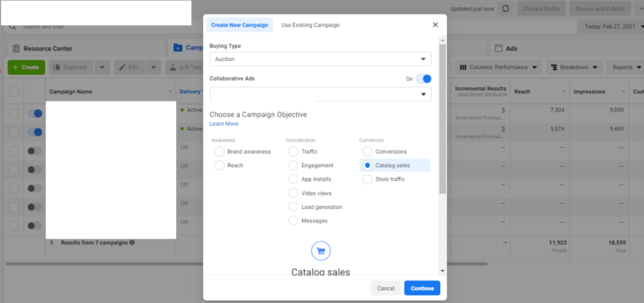This screenshot has width=644, height=303.
Task: Pick the Lead generation objective
Action: pos(293,206)
